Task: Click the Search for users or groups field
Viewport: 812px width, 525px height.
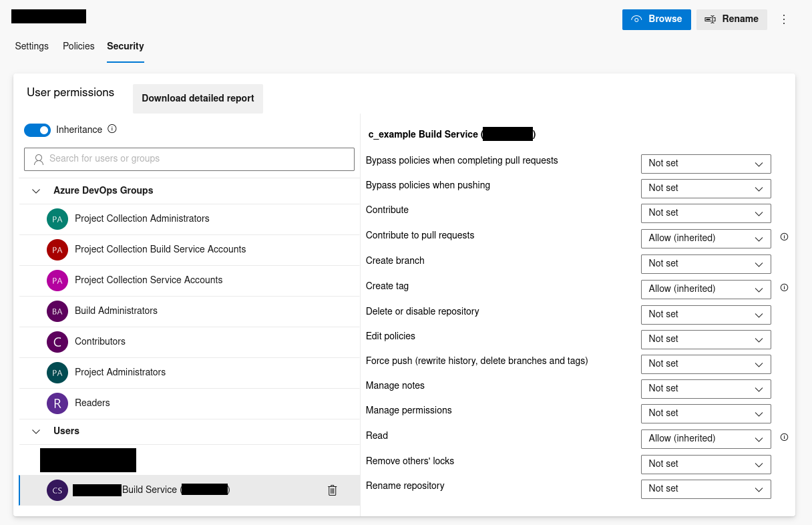Action: click(x=190, y=159)
